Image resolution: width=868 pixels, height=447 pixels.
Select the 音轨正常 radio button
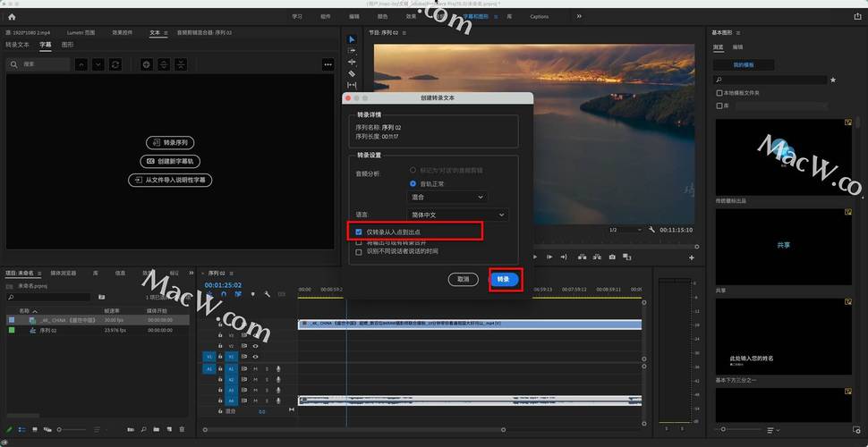tap(413, 183)
